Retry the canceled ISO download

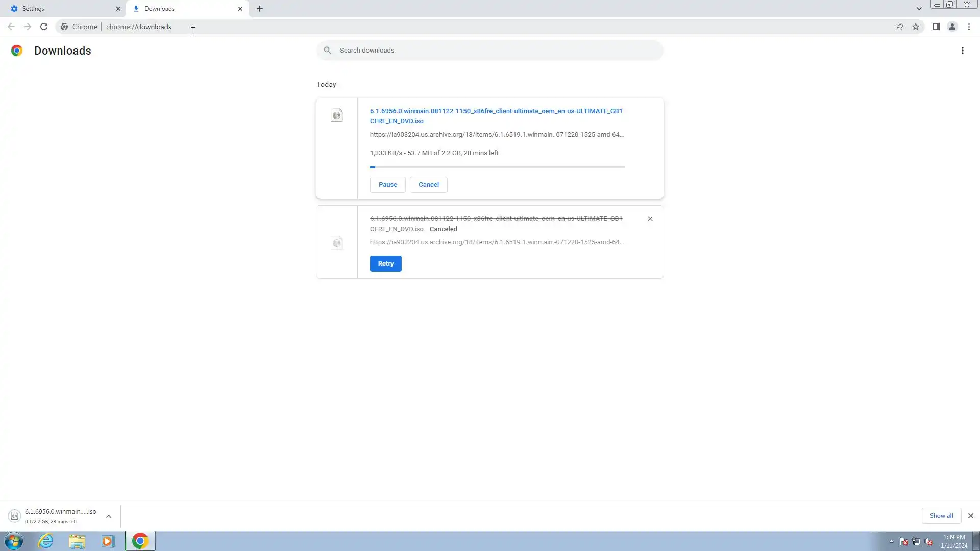(385, 264)
